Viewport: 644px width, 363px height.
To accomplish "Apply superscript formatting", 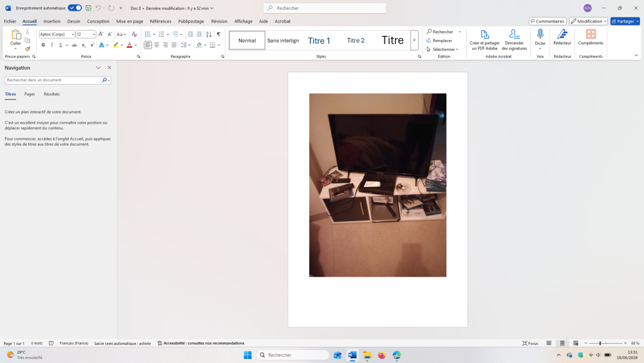I will 92,45.
